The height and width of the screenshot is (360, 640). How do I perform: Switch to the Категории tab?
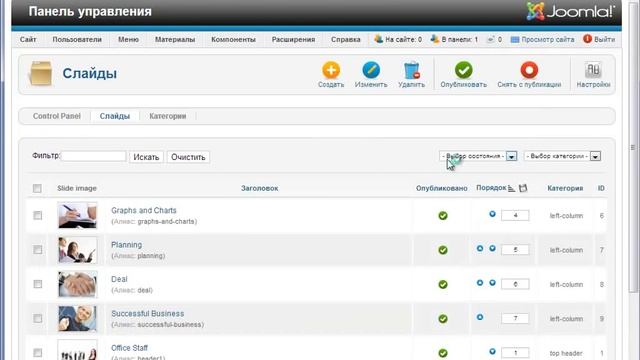click(x=168, y=116)
